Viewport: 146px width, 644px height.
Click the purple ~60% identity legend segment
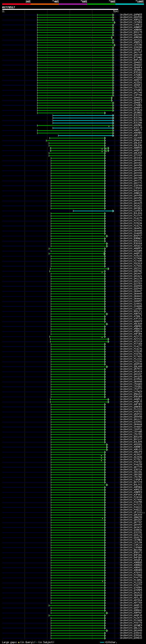(73, 4)
